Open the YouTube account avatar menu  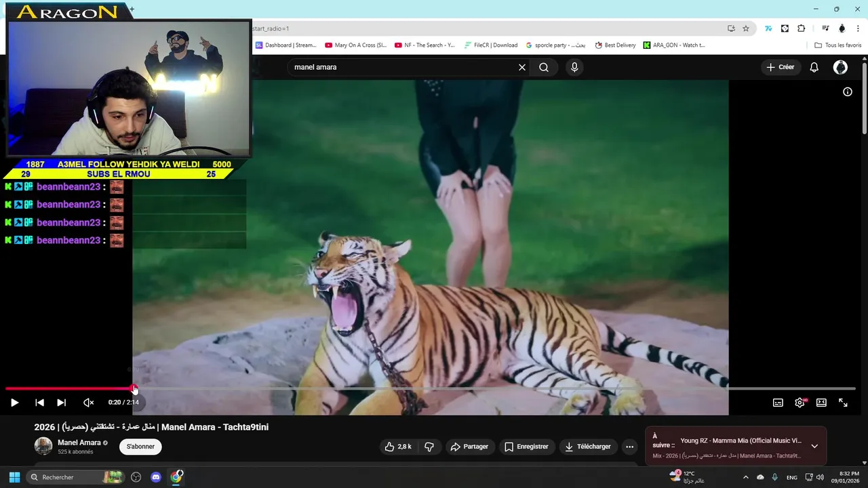point(840,67)
